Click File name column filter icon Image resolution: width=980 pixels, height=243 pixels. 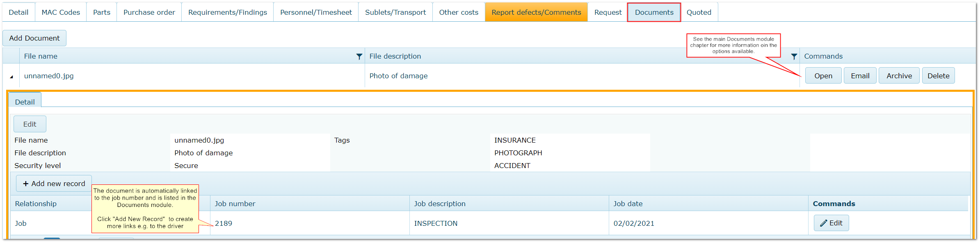click(359, 57)
